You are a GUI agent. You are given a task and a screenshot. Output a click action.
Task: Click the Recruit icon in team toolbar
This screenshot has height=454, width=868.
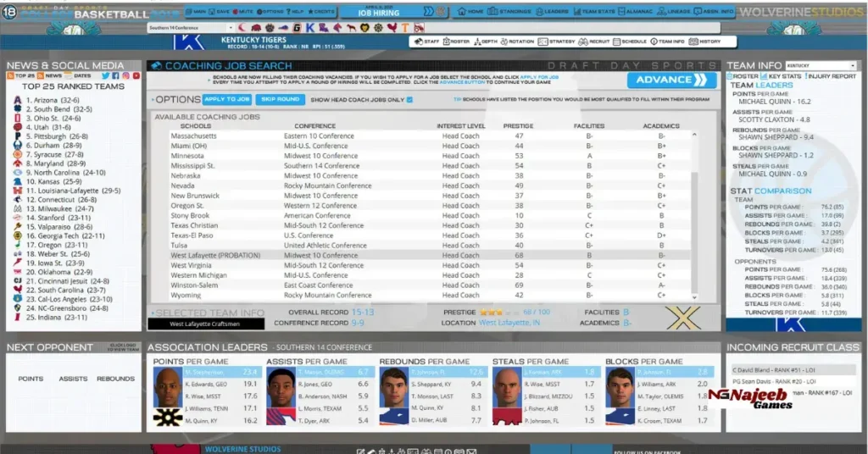(x=594, y=42)
